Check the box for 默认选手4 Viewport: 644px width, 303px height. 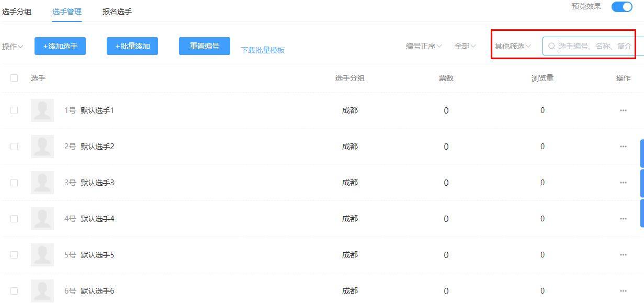point(14,219)
